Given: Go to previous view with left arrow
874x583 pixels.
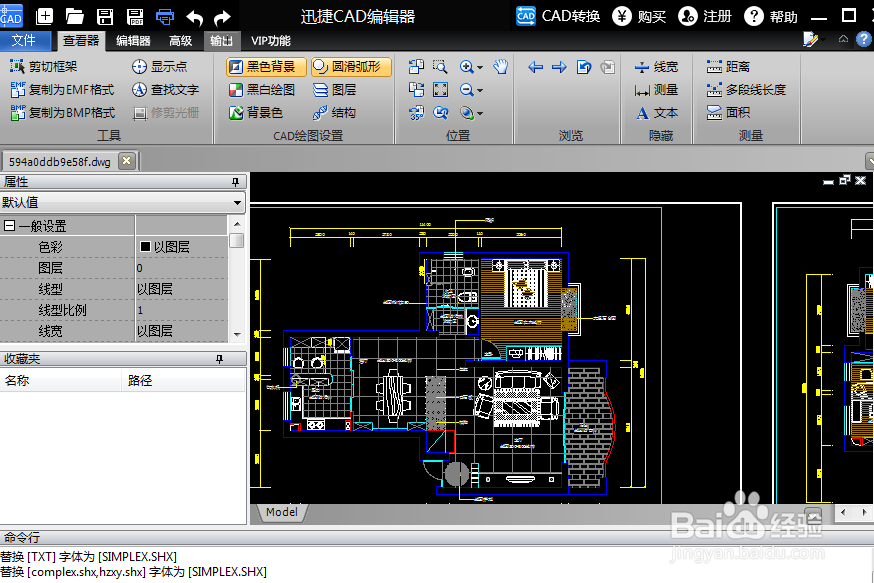Looking at the screenshot, I should (536, 67).
